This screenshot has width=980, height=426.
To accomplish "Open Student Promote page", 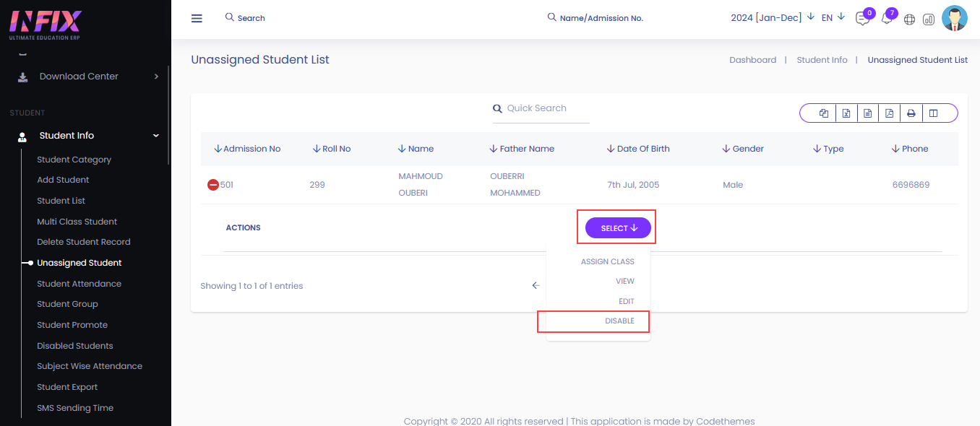I will click(x=72, y=325).
